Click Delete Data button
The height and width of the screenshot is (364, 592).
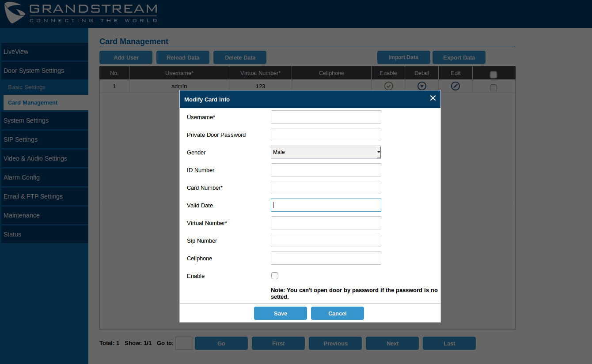click(240, 57)
